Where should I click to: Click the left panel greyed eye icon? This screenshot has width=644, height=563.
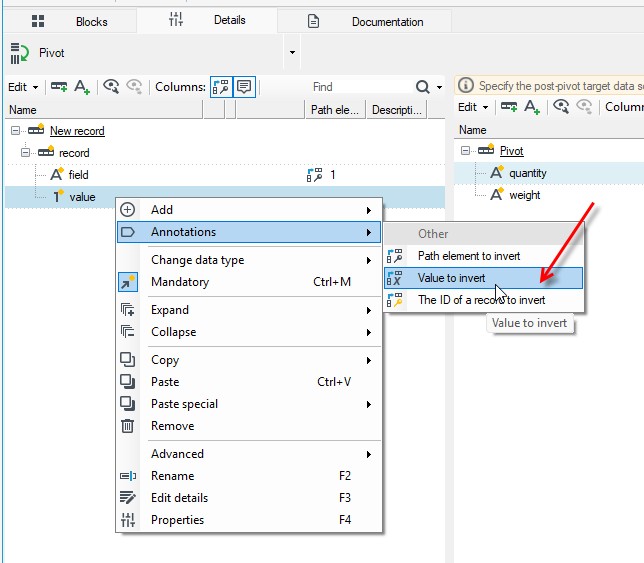point(134,87)
